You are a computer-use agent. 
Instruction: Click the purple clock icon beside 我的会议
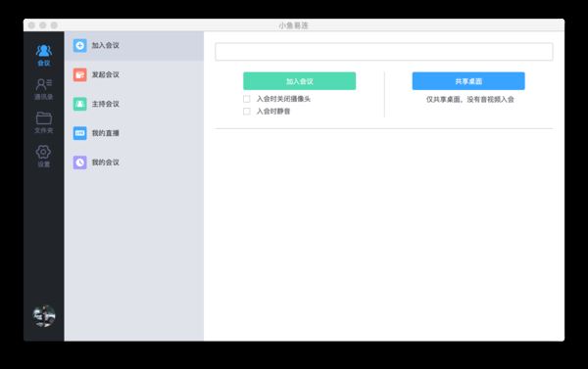(x=80, y=162)
